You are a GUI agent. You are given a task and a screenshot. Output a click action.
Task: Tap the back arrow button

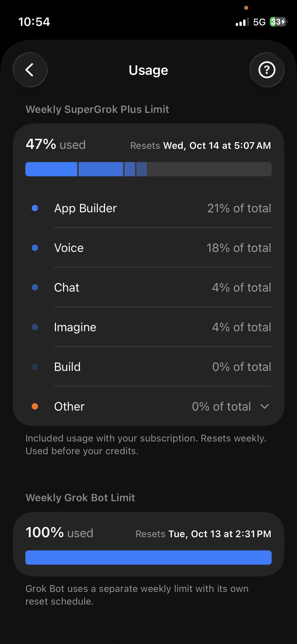(x=30, y=70)
